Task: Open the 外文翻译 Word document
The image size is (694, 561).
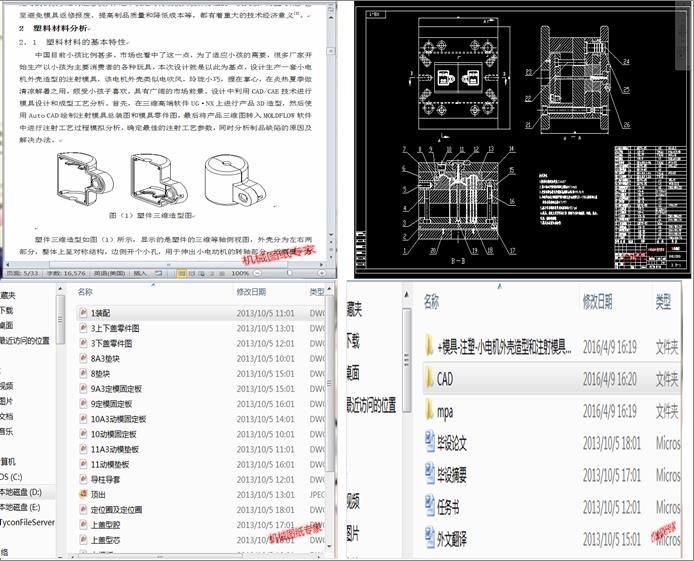Action: coord(451,539)
